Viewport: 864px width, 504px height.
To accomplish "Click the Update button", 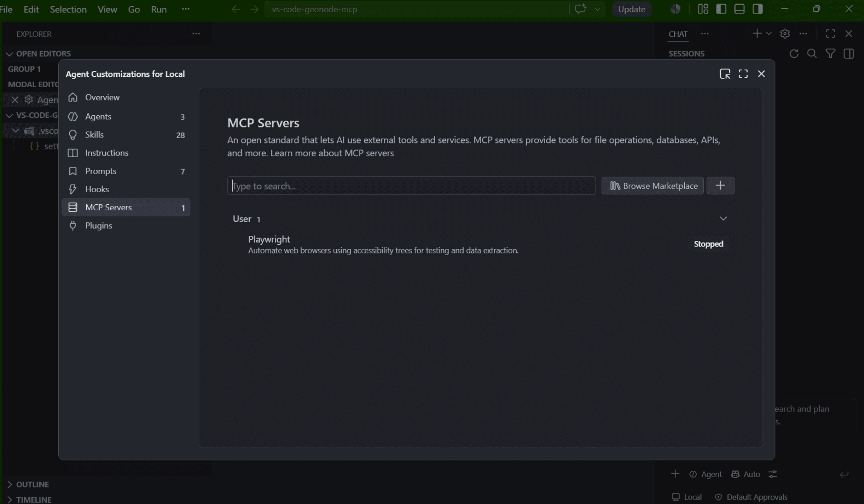I will [631, 9].
